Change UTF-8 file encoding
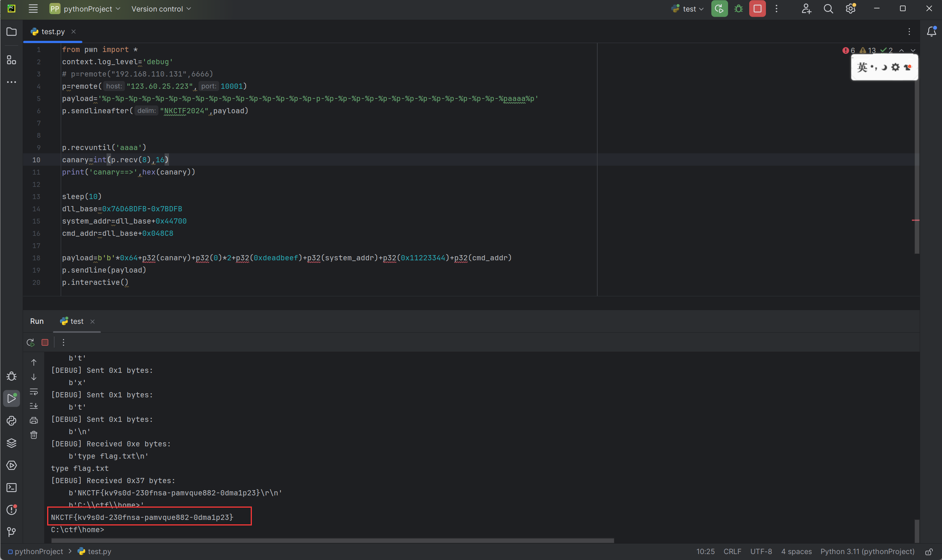Viewport: 942px width, 560px height. pyautogui.click(x=761, y=551)
